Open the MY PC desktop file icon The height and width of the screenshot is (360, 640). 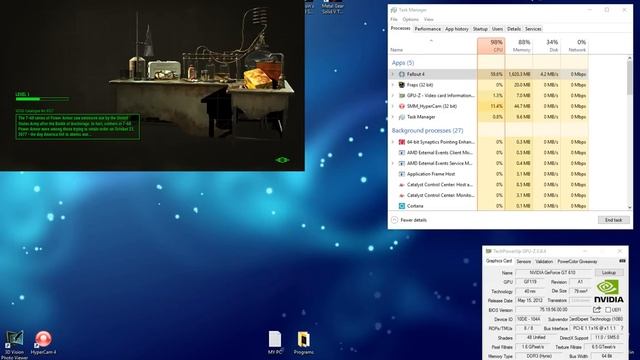point(275,342)
